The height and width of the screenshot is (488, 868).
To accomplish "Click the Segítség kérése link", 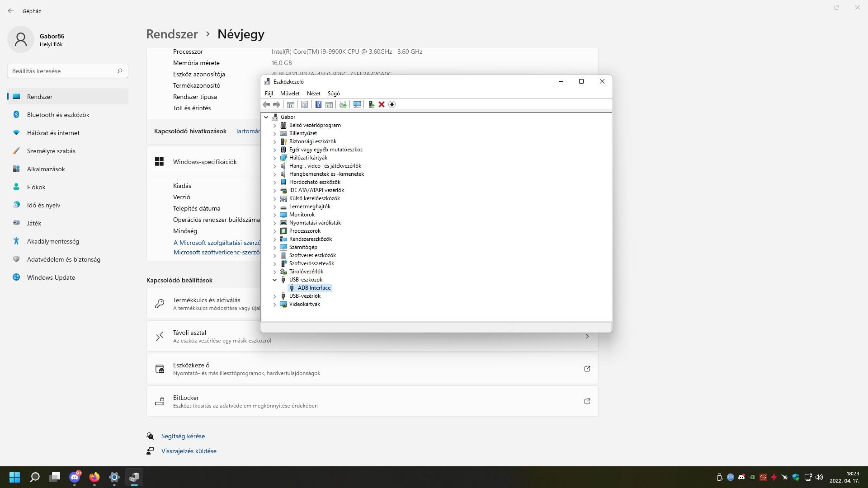I will [x=183, y=436].
